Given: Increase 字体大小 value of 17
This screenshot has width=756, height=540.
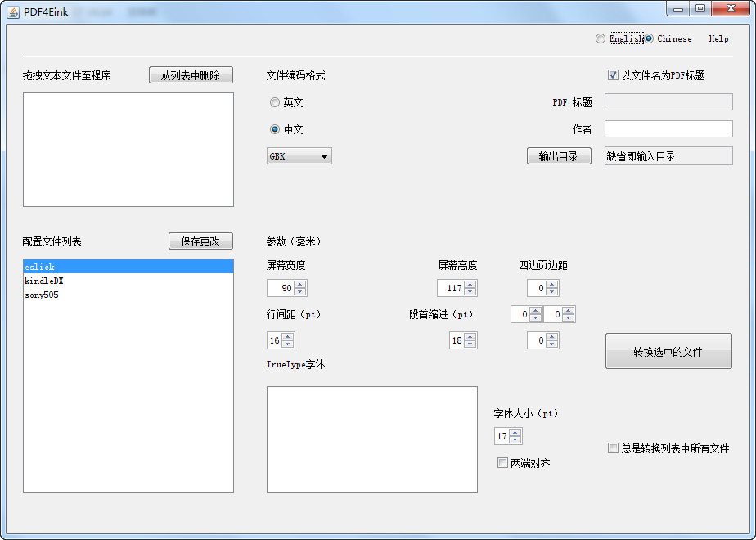Looking at the screenshot, I should tap(515, 433).
